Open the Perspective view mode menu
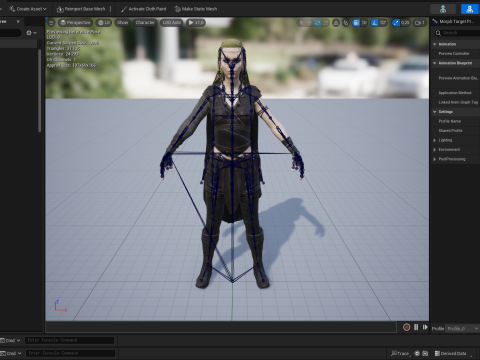 (75, 23)
